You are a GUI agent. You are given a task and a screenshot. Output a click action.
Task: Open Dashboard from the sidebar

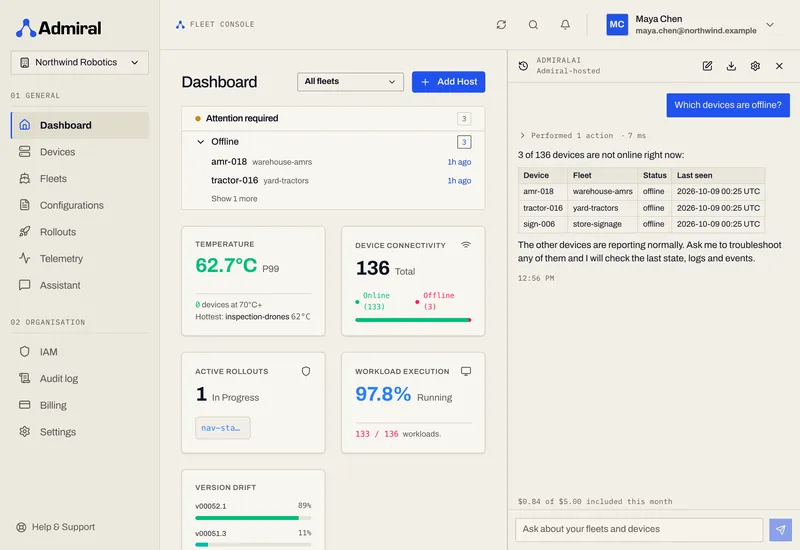pos(80,125)
